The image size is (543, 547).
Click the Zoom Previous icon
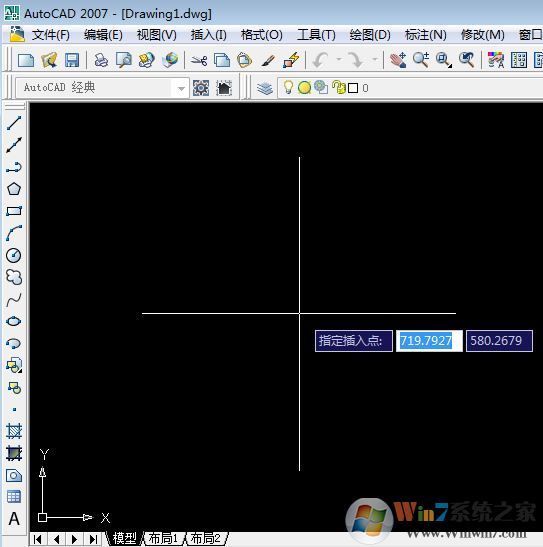pos(467,60)
